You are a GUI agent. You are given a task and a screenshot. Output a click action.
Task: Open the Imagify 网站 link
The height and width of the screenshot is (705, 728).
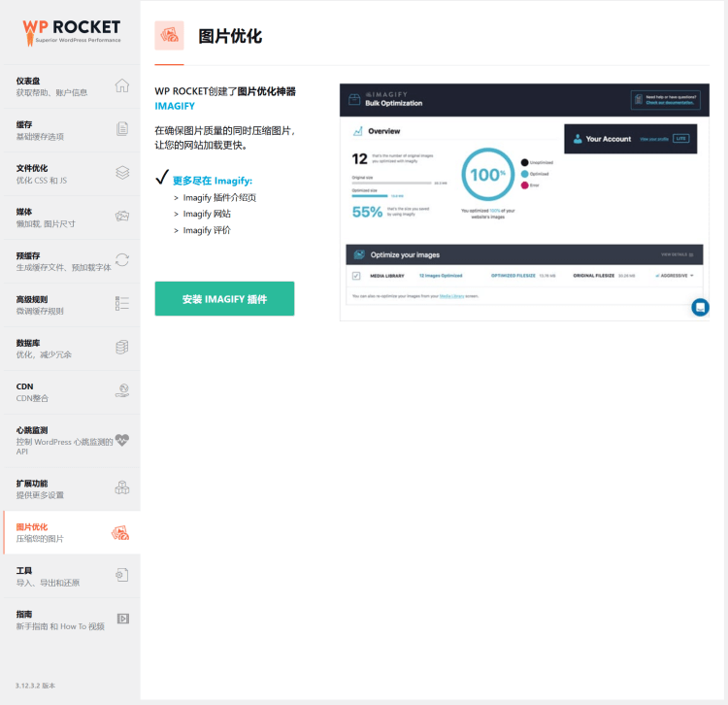[207, 214]
